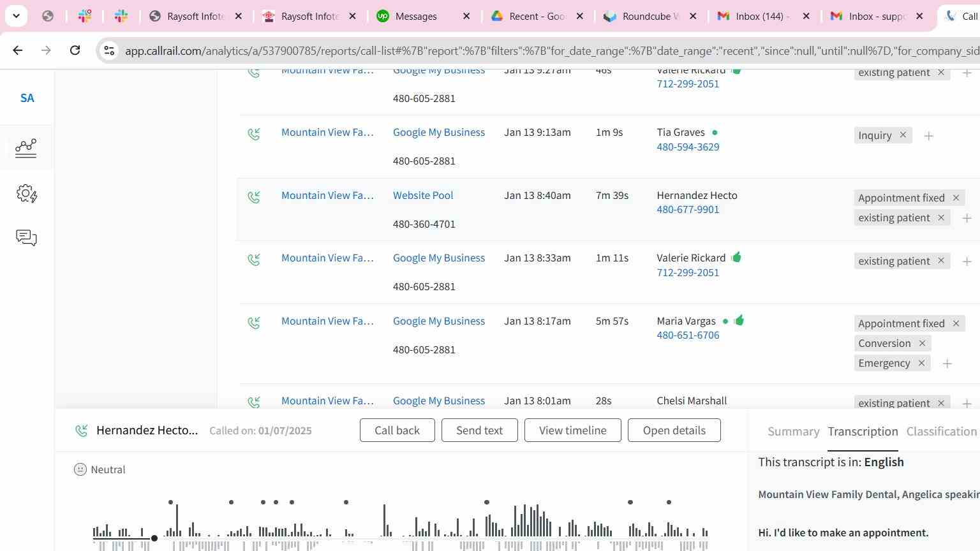Remove existing patient tag at 8:33am row
Viewport: 980px width, 551px height.
click(941, 261)
